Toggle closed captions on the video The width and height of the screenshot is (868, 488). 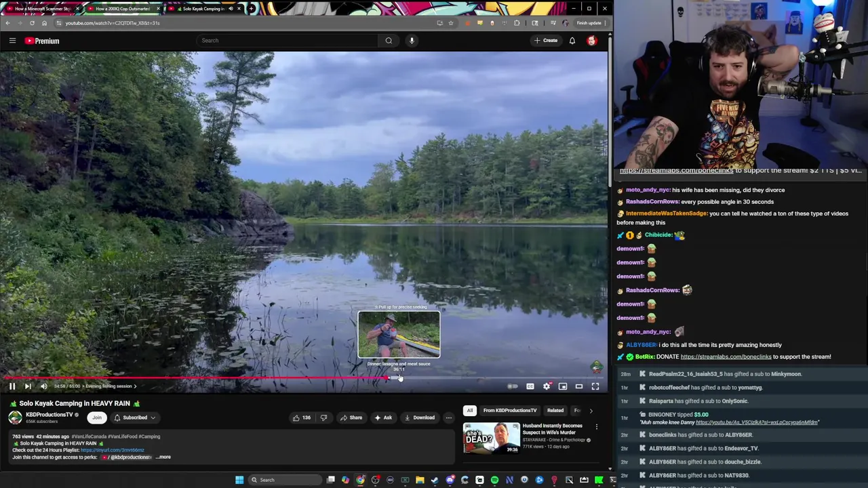(530, 386)
